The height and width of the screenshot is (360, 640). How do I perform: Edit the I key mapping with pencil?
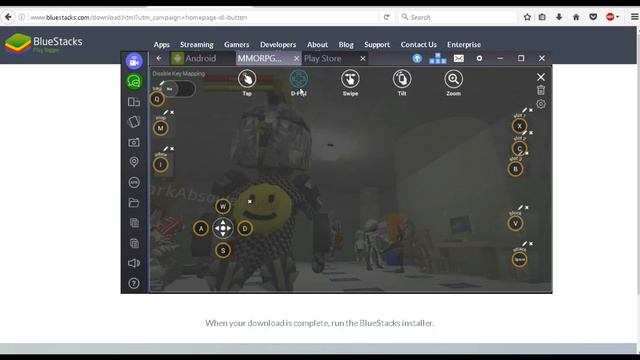pyautogui.click(x=166, y=149)
